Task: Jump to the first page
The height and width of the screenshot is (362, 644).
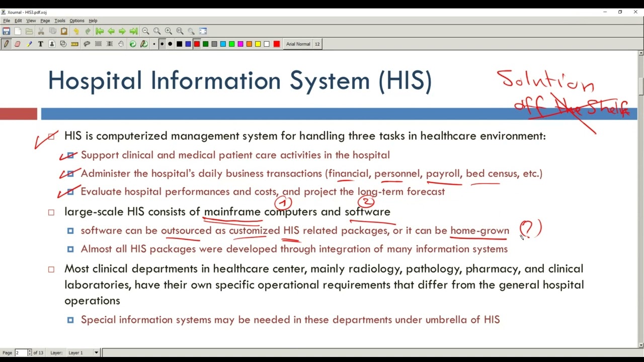Action: pos(100,31)
